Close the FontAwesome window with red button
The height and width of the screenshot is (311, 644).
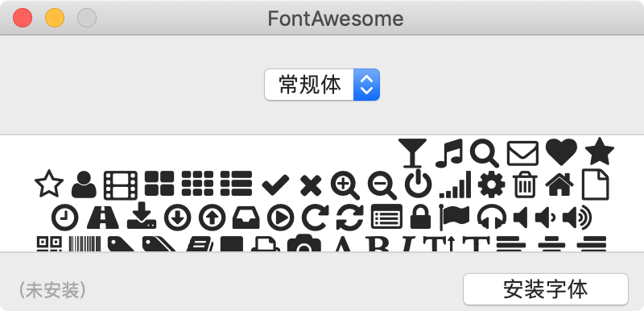23,18
